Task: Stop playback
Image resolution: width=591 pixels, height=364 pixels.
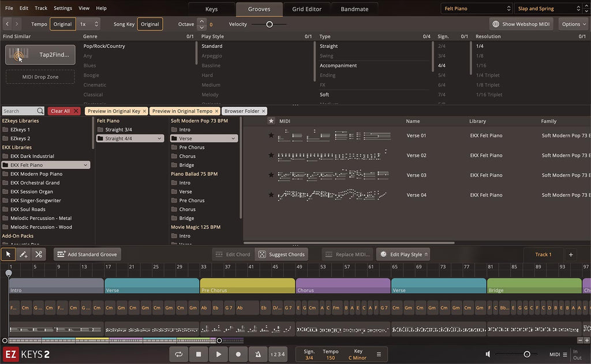Action: point(199,354)
